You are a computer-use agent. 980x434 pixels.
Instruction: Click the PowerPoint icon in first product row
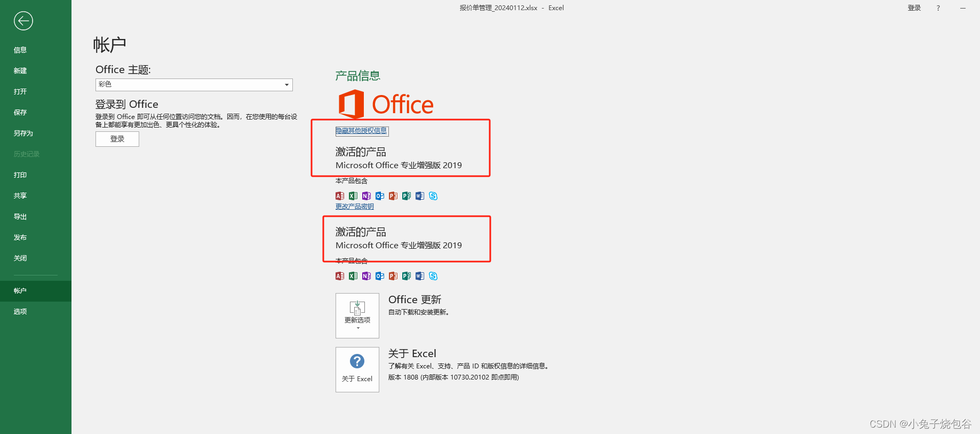tap(393, 196)
